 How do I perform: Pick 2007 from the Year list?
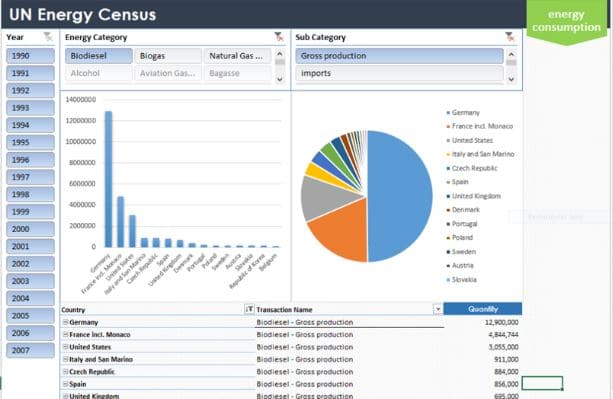click(x=30, y=350)
